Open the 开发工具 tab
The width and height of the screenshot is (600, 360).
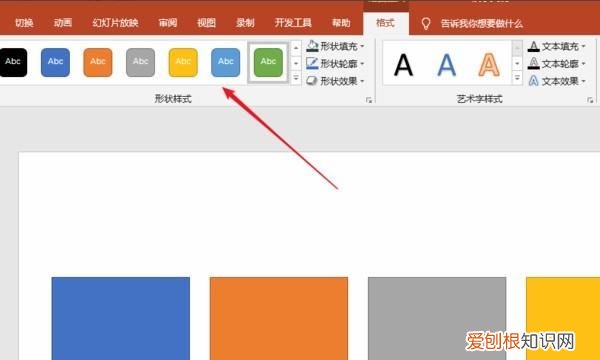[293, 23]
